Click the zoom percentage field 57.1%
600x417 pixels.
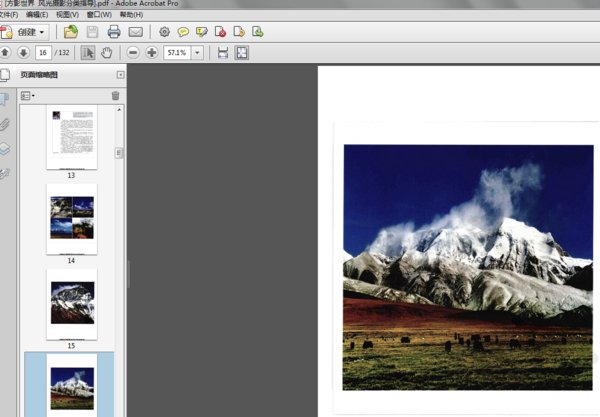tap(177, 52)
